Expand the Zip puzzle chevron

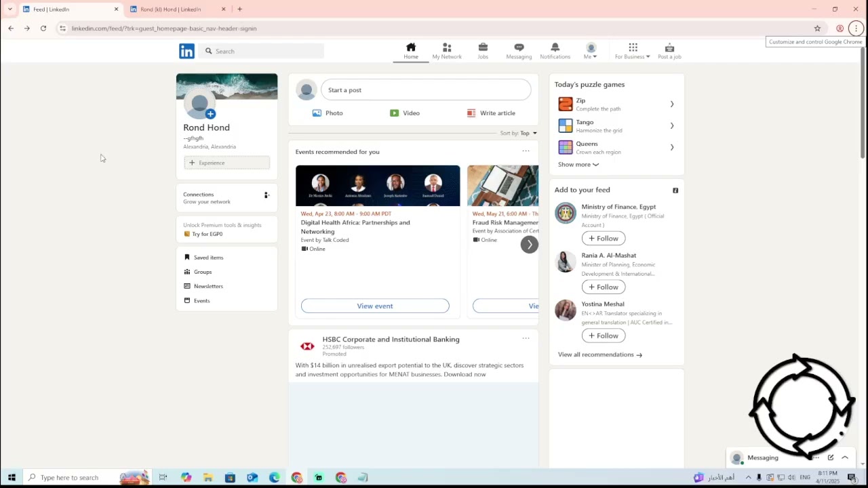coord(672,104)
